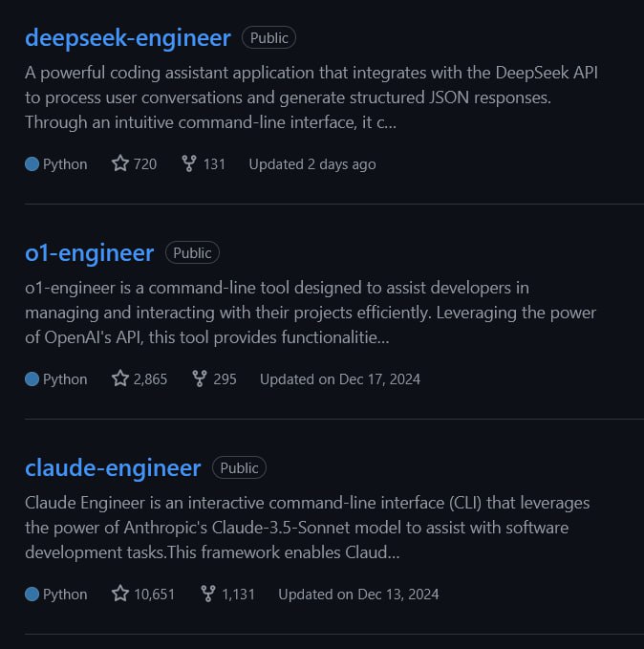
Task: Click the Public badge beside o1-engineer
Action: [x=192, y=253]
